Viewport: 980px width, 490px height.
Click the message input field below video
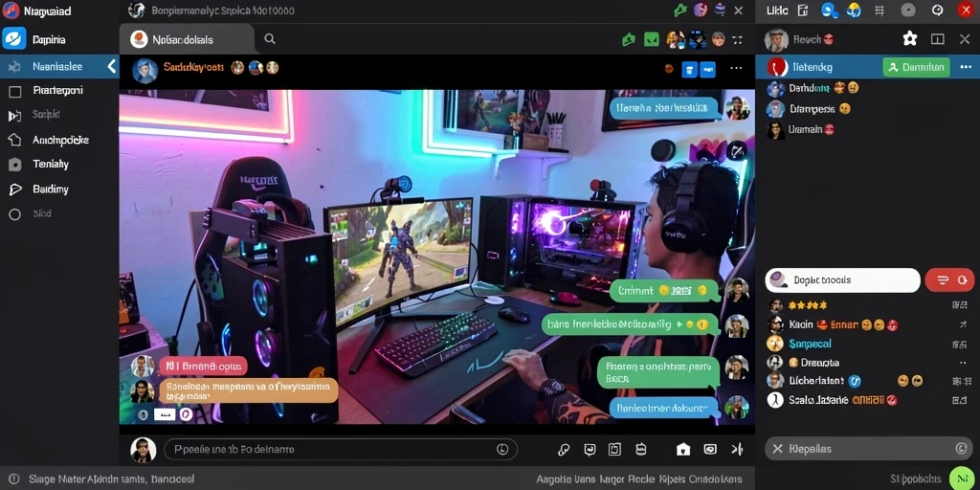341,449
